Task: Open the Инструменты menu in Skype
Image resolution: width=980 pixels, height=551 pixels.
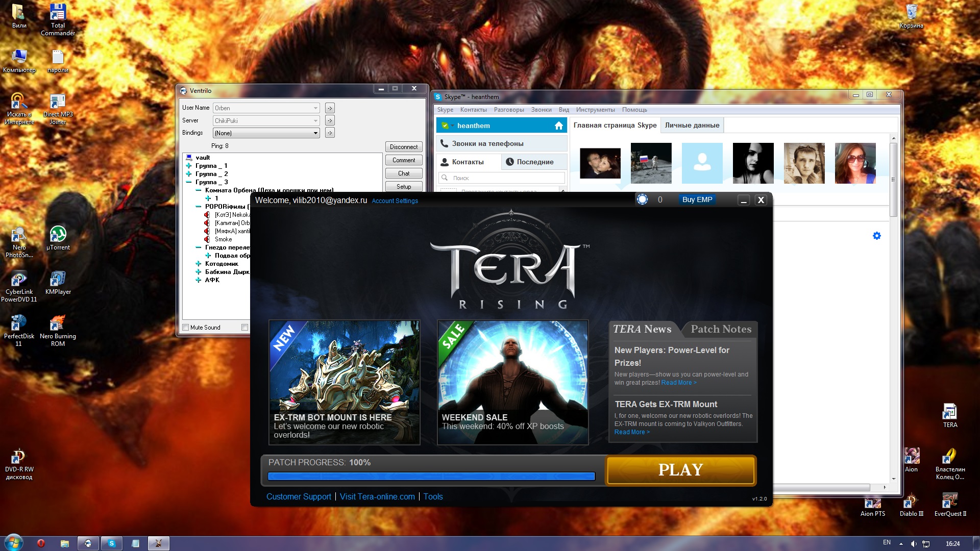Action: point(595,110)
